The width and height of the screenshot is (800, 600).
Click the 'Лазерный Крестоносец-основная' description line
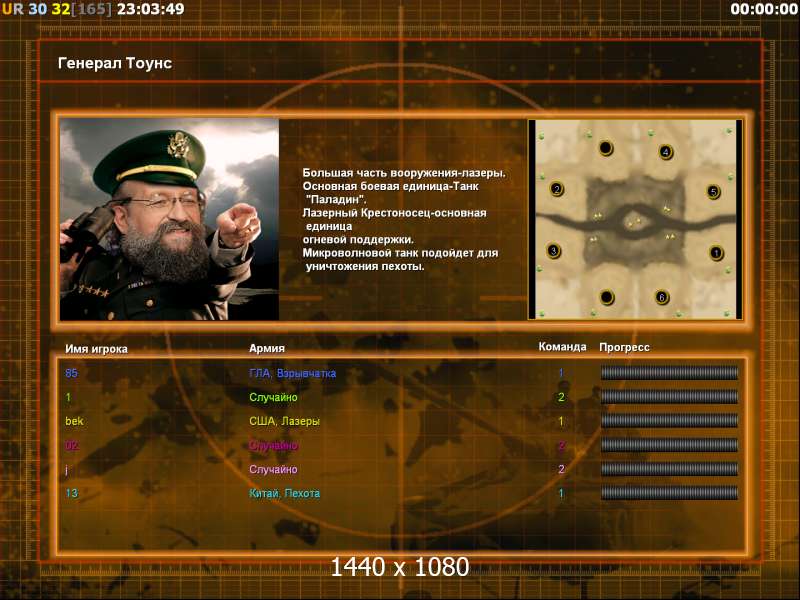[x=394, y=213]
